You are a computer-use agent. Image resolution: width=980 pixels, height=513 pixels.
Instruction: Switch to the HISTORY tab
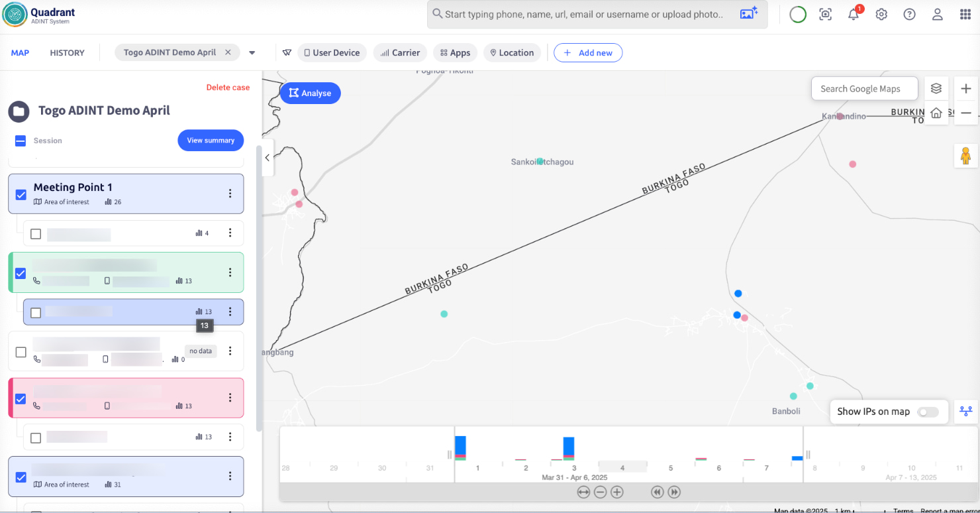point(67,53)
